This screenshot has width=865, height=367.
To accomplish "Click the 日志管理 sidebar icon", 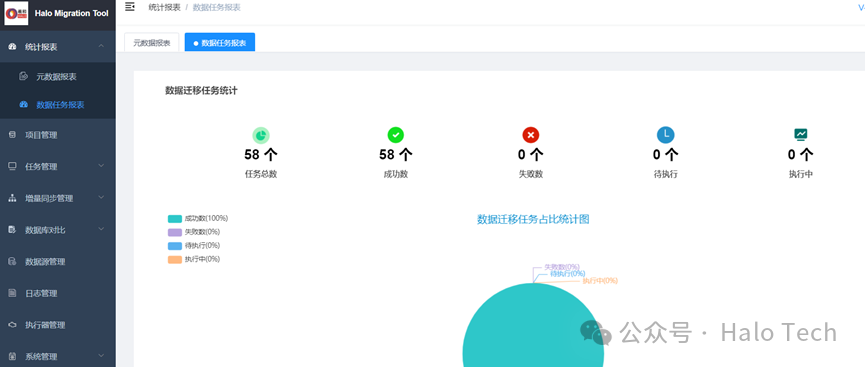I will pos(13,293).
